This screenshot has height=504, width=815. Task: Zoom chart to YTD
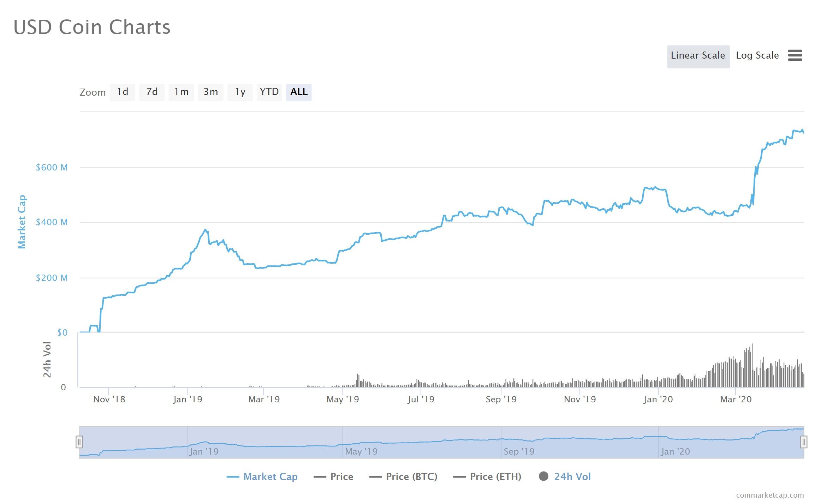coord(269,92)
